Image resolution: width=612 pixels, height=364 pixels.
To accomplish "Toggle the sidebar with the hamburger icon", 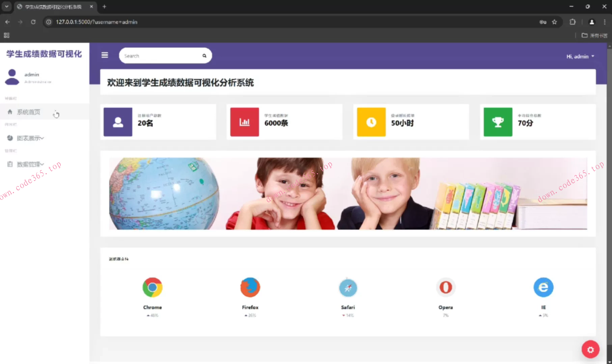I will click(x=105, y=55).
